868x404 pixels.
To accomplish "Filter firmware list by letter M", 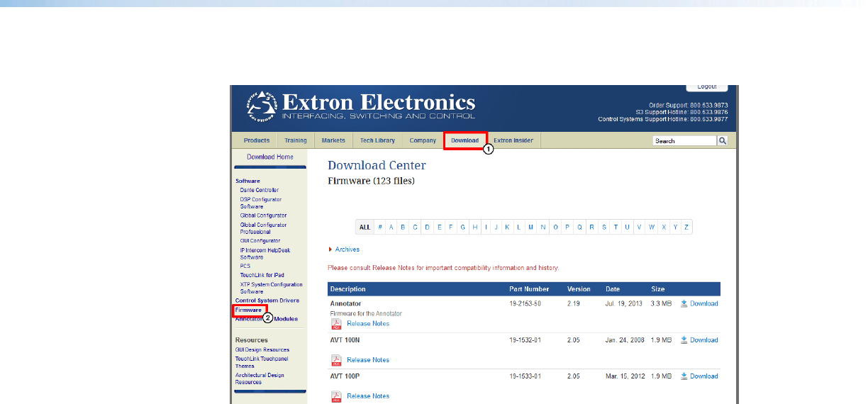I will click(530, 228).
